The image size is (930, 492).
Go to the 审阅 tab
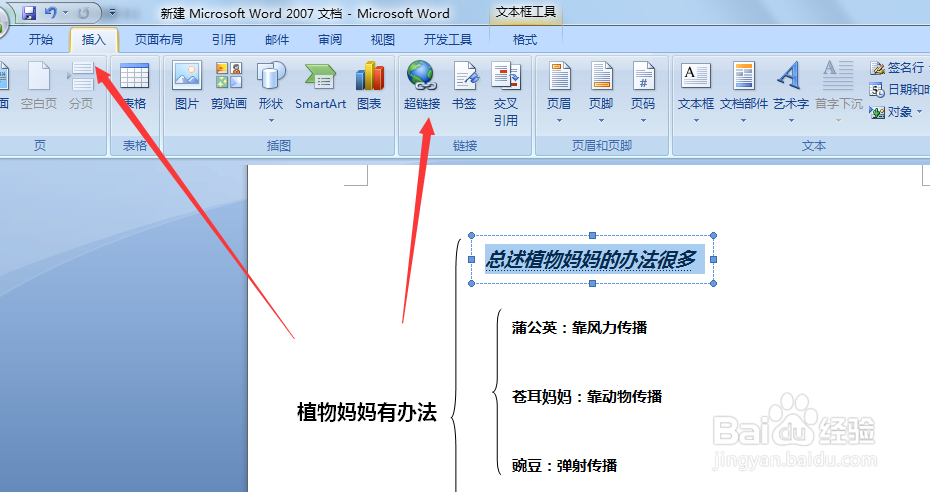[330, 40]
